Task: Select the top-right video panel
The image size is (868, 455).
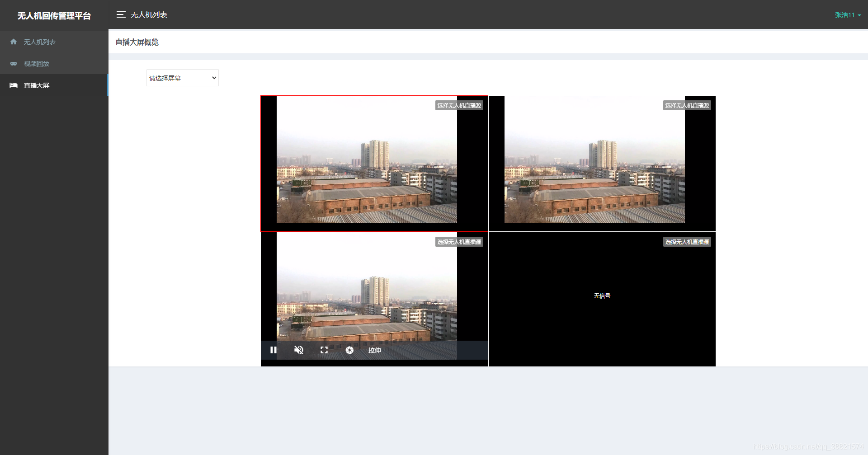Action: coord(602,164)
